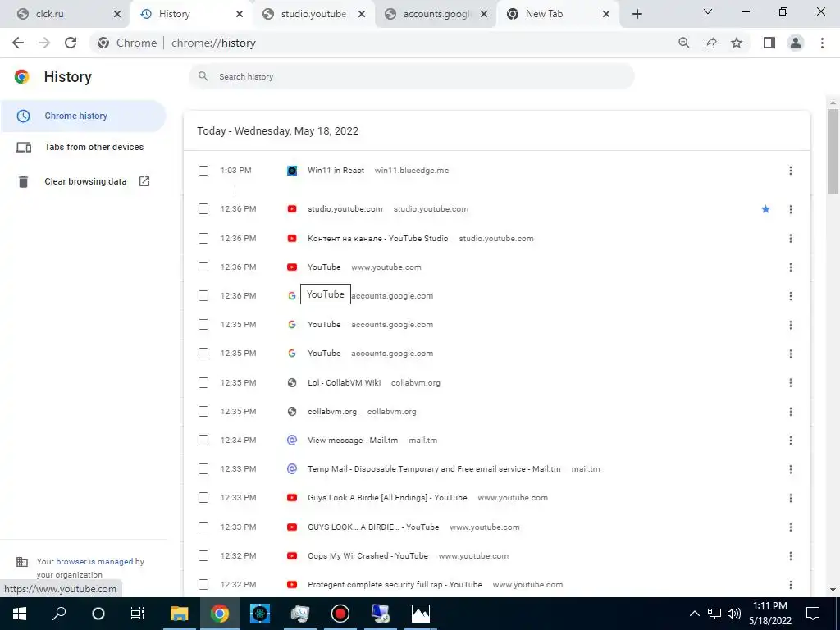Tick checkbox for Контент на канале entry
Viewport: 840px width, 630px height.
coord(203,239)
